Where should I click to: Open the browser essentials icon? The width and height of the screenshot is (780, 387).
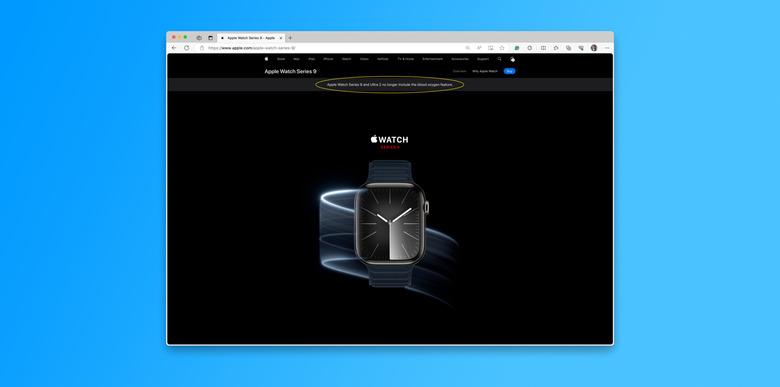point(581,48)
